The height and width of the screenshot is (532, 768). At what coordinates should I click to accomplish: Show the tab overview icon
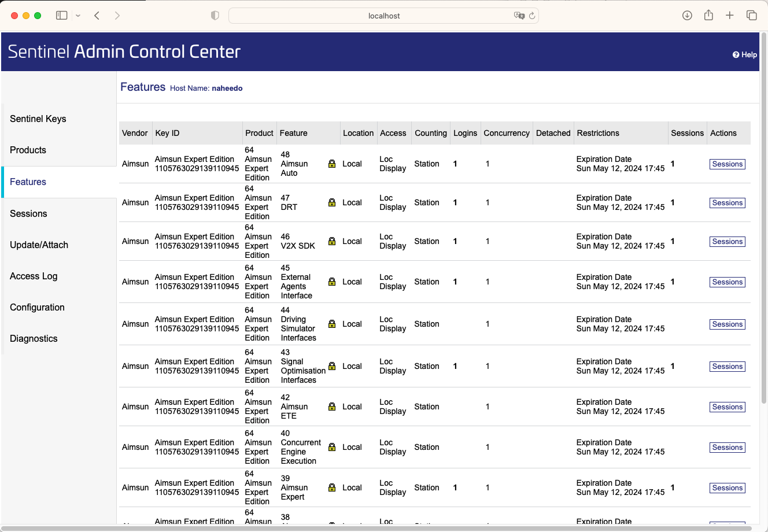tap(751, 16)
